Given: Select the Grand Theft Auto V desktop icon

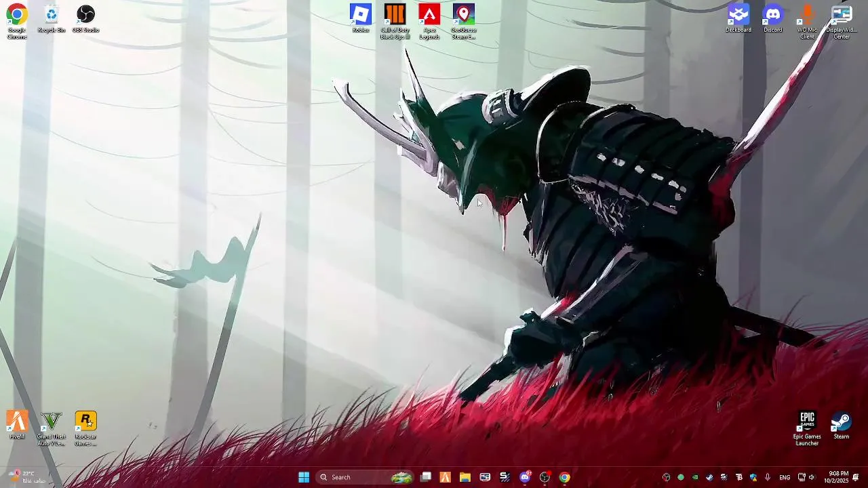Looking at the screenshot, I should [x=52, y=428].
